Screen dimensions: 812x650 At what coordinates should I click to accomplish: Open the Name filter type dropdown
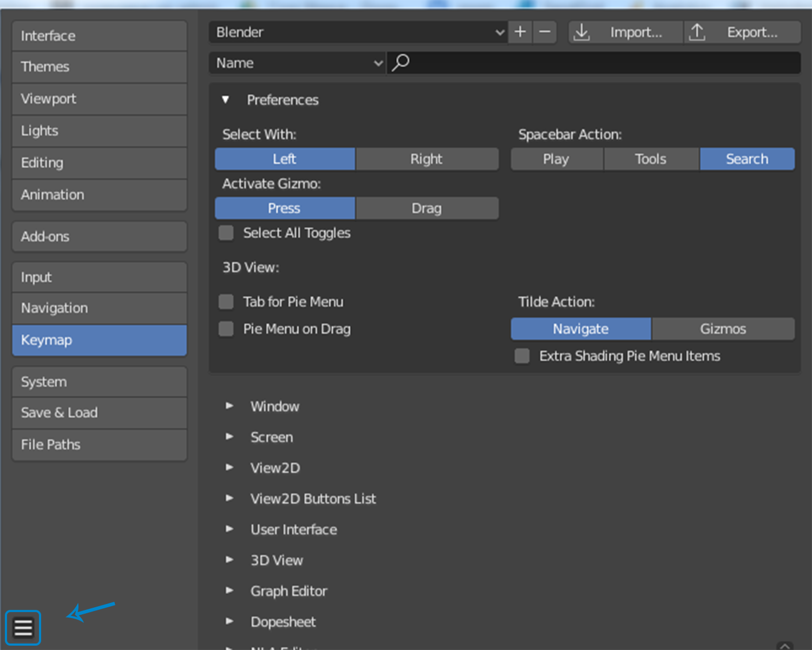click(x=297, y=63)
